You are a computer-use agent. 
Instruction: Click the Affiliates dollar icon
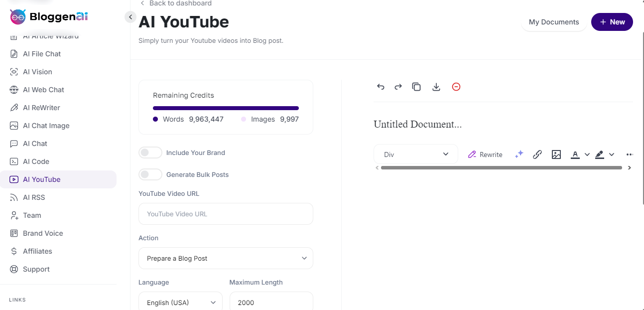[14, 251]
